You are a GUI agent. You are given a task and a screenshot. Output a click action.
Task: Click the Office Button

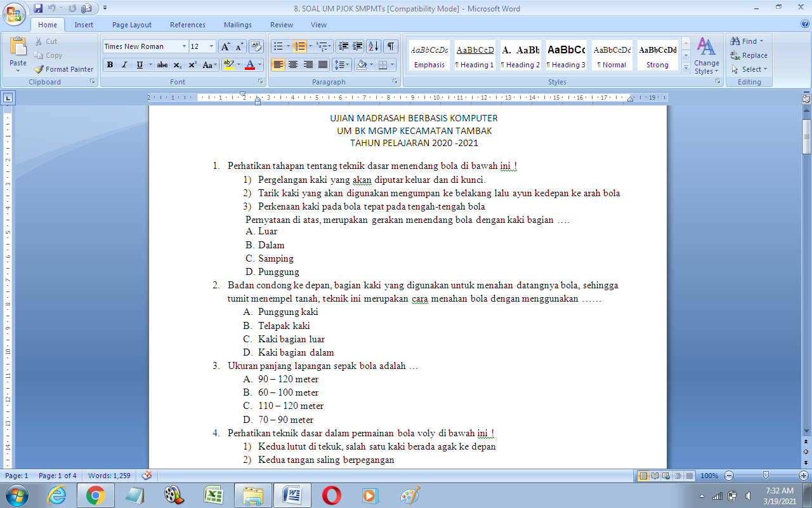14,13
